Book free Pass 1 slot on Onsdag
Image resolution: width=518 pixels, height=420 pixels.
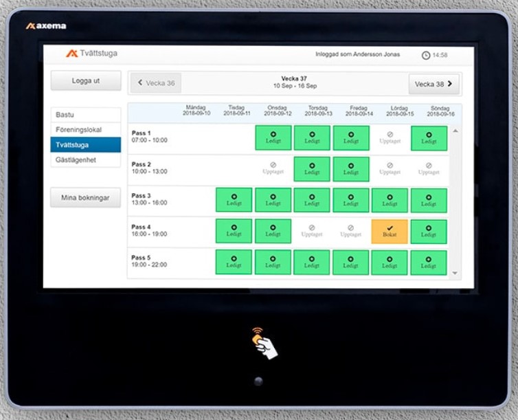pyautogui.click(x=273, y=137)
